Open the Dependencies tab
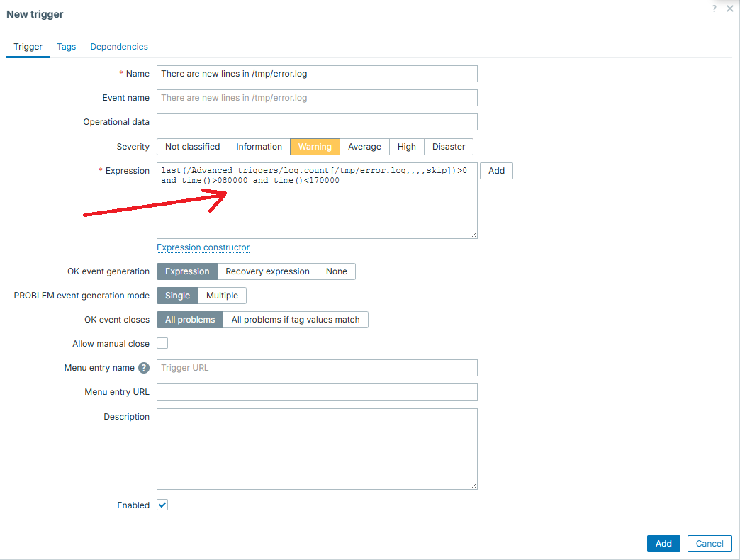Viewport: 740px width, 560px height. (119, 47)
